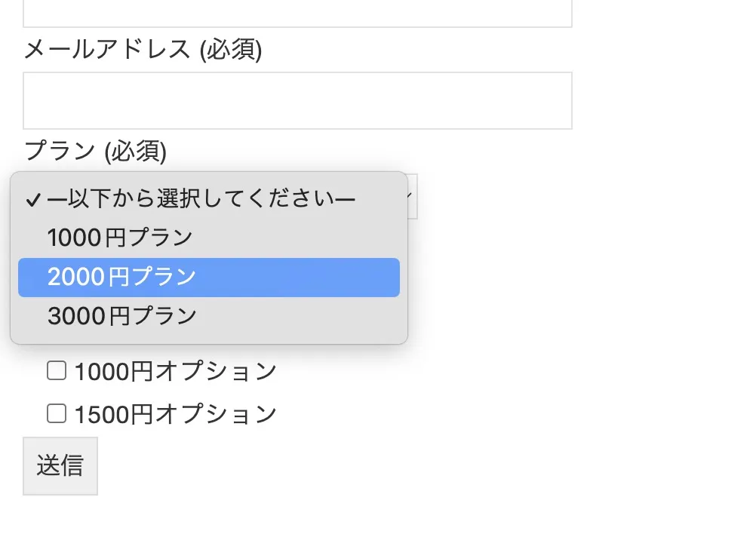The image size is (756, 534).
Task: Choose the highlighted 2000円プラン option
Action: 121,277
